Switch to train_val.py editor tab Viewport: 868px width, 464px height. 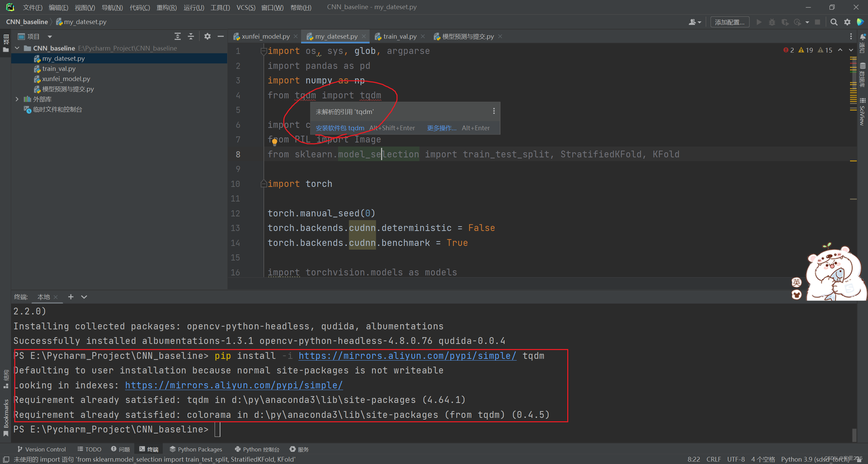tap(399, 36)
